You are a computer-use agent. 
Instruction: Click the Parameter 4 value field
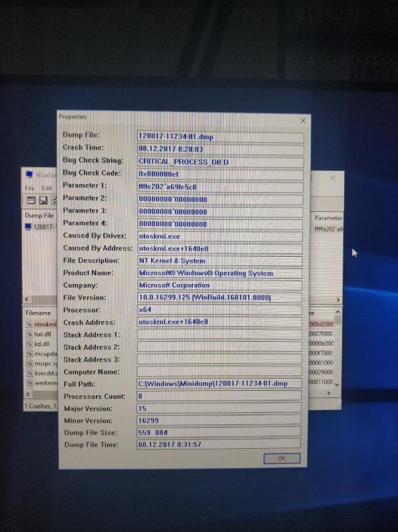point(220,224)
